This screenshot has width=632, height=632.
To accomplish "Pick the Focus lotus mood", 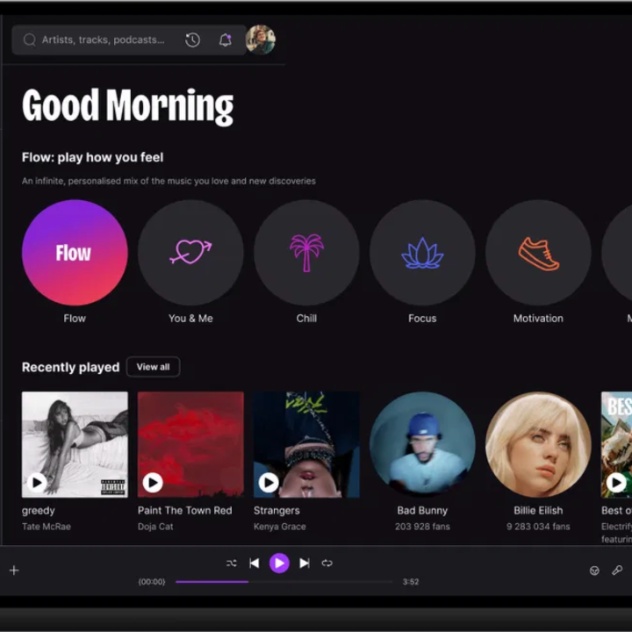I will (x=422, y=252).
